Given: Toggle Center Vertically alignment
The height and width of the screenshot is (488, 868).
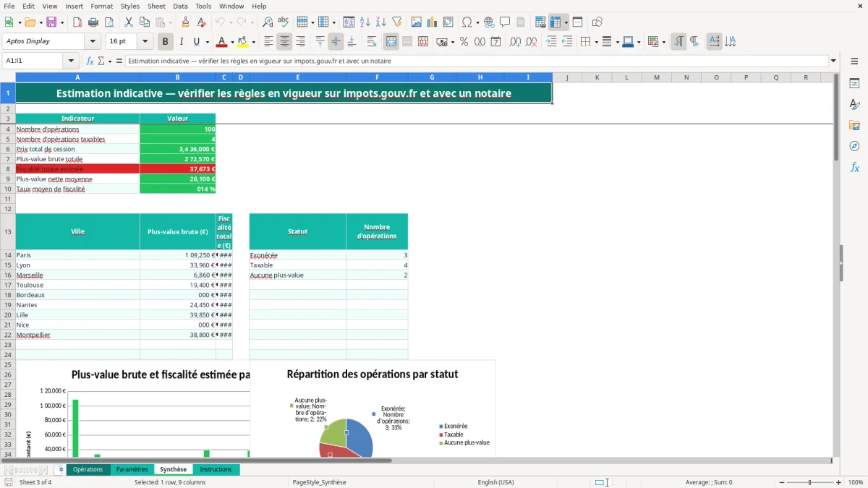Looking at the screenshot, I should pyautogui.click(x=336, y=42).
